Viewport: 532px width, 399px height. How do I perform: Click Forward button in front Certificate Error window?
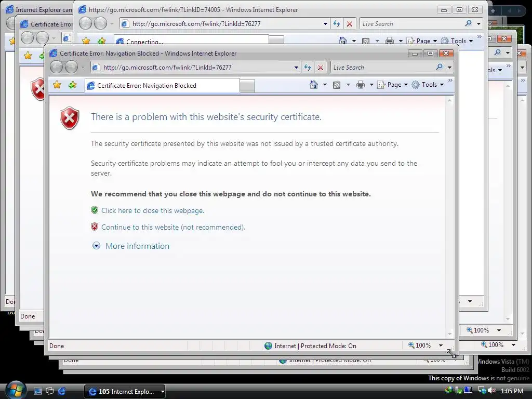71,67
